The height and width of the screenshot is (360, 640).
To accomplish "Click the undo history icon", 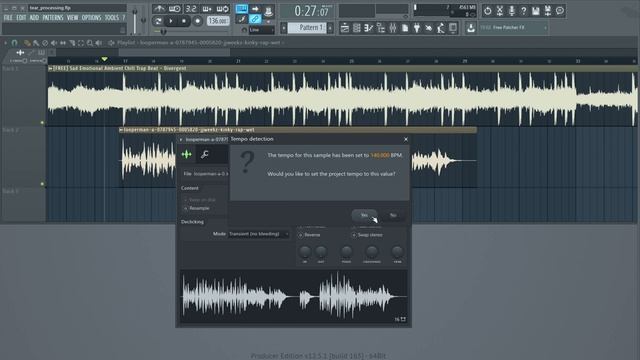I will (487, 11).
